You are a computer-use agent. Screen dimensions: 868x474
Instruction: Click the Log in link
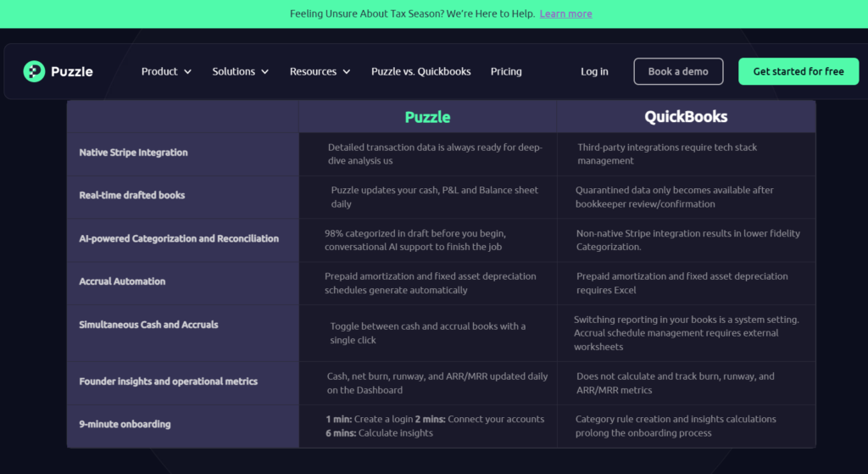click(x=594, y=71)
